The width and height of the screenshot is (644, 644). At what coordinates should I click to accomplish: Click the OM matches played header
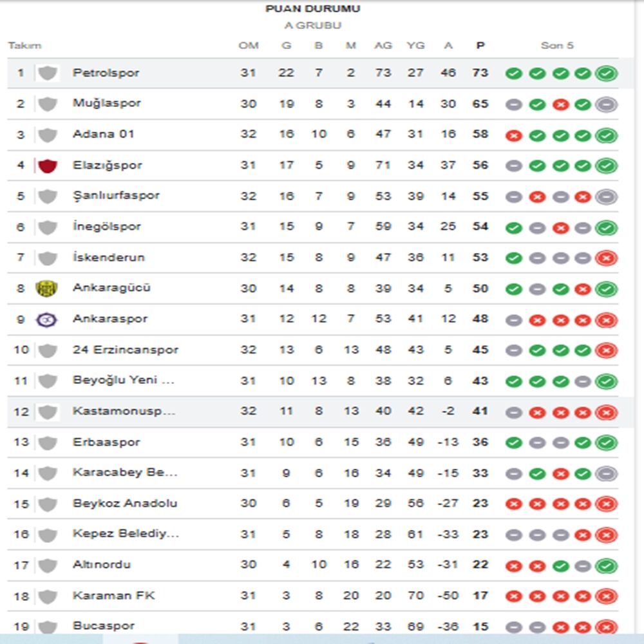coord(248,46)
